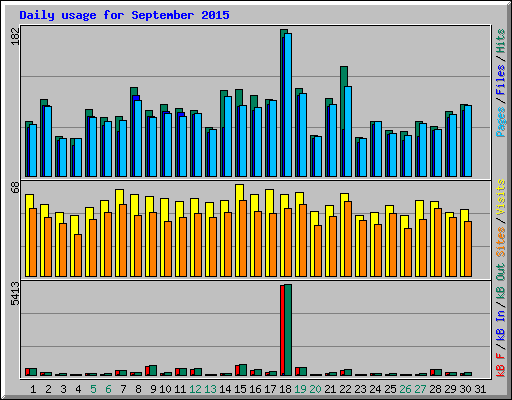Click the Files legend label
This screenshot has height=400, width=512.
(501, 80)
